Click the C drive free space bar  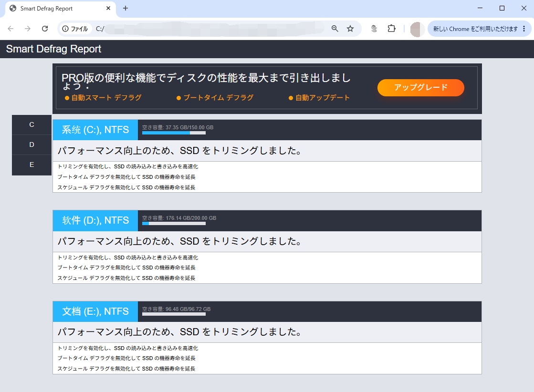click(174, 133)
